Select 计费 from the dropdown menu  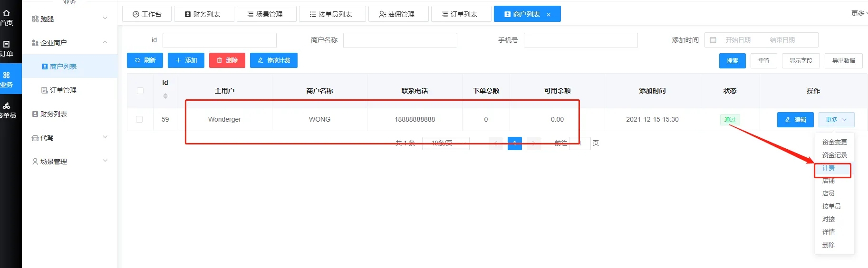pos(829,168)
